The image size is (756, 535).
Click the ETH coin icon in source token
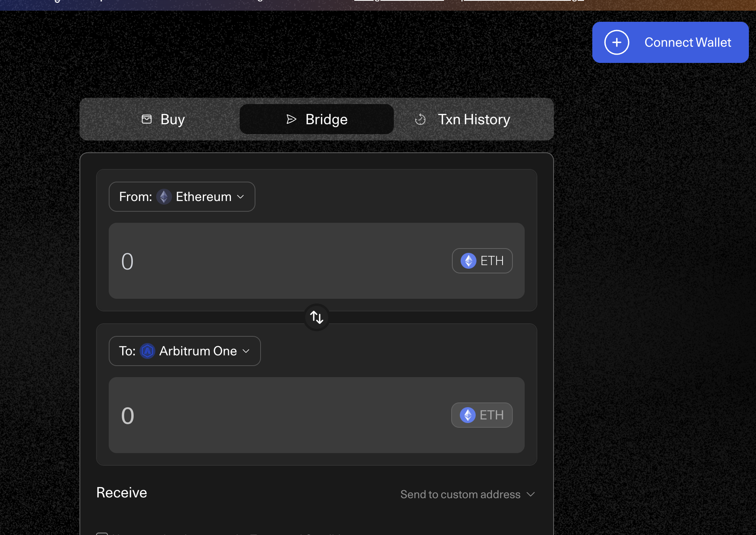(468, 261)
